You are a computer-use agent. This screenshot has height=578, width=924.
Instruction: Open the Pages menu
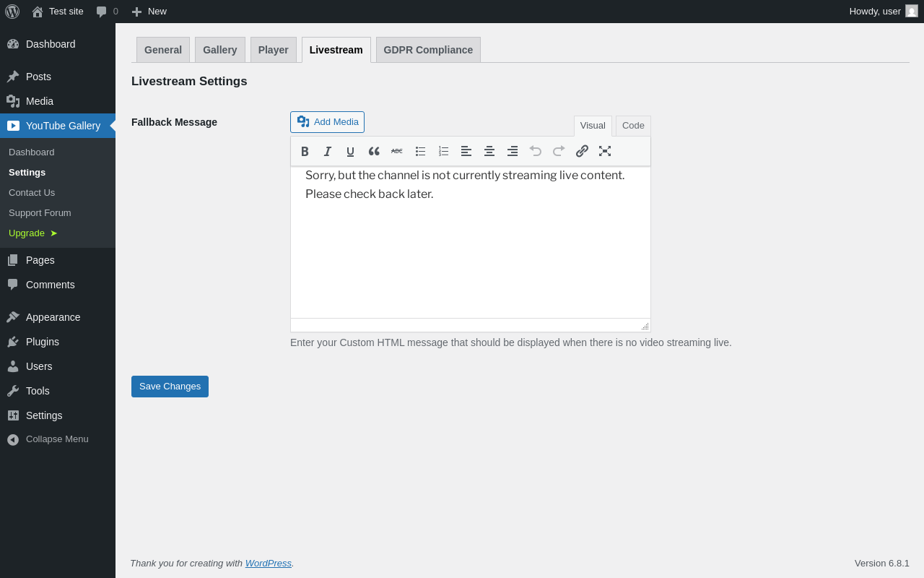click(x=58, y=260)
